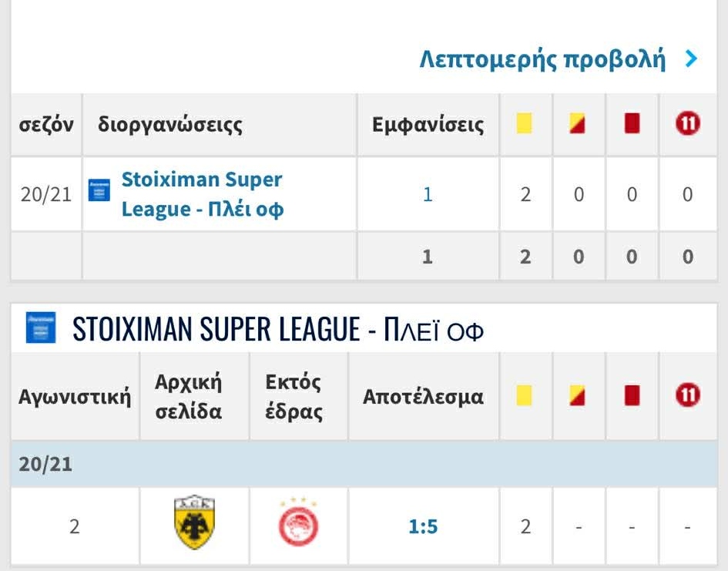Click the second-yellow card icon in the season table header
728x571 pixels.
pos(578,124)
